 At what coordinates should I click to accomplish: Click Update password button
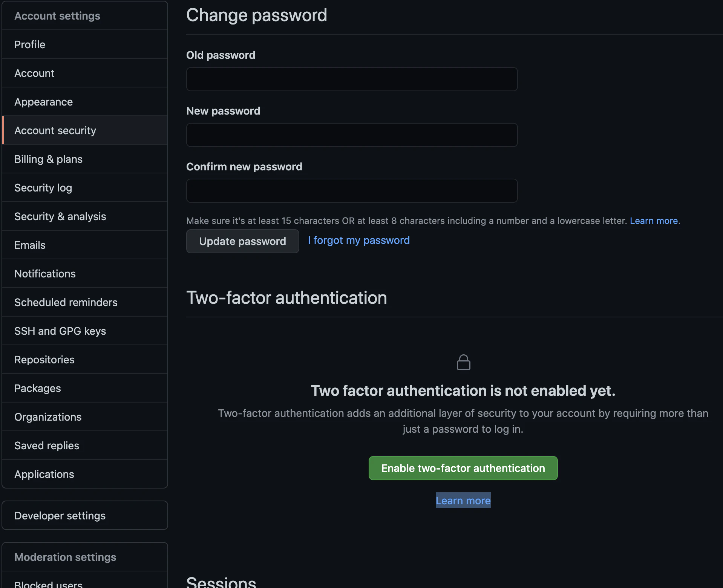242,241
